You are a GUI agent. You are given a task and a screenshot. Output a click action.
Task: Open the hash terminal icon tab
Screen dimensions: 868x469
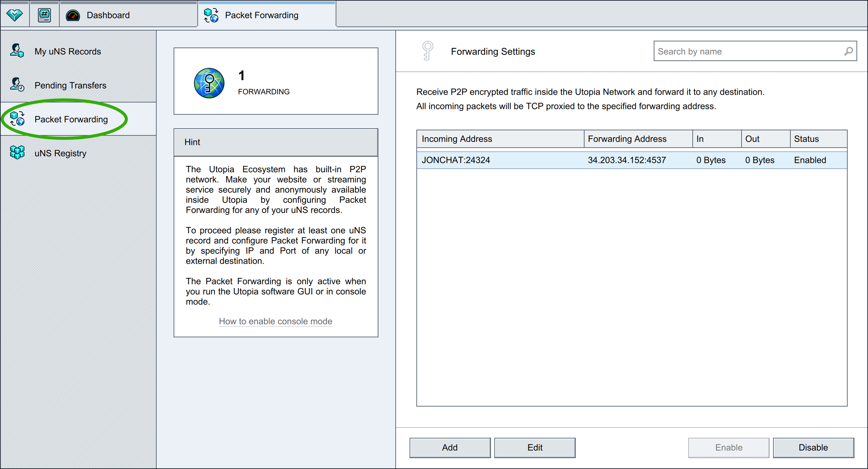click(x=44, y=15)
